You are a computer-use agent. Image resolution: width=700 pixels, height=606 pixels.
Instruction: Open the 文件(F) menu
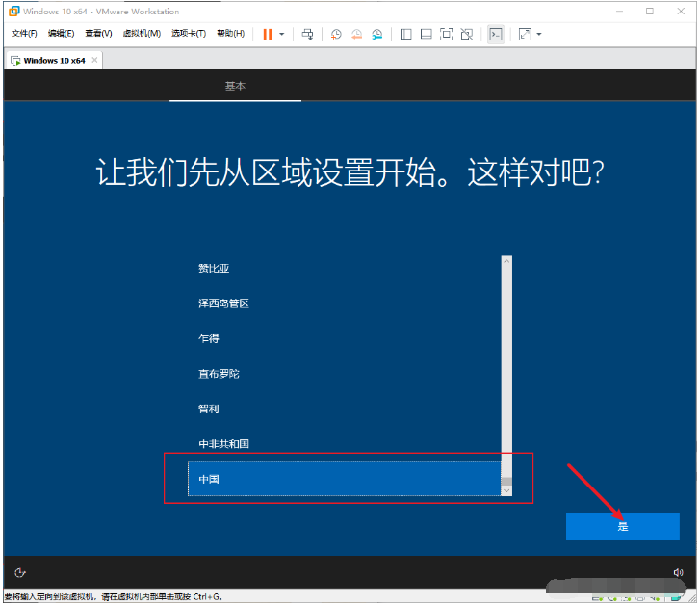point(24,34)
